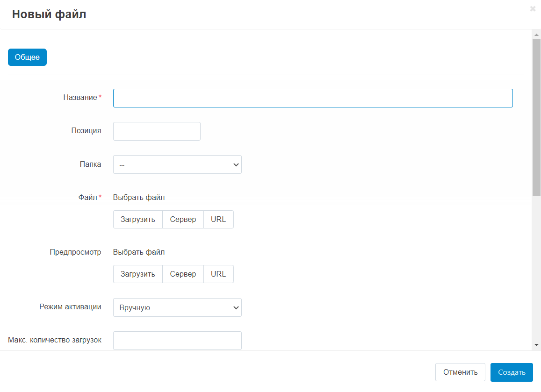The height and width of the screenshot is (392, 541).
Task: Click Загрузить button under Файл
Action: point(138,220)
